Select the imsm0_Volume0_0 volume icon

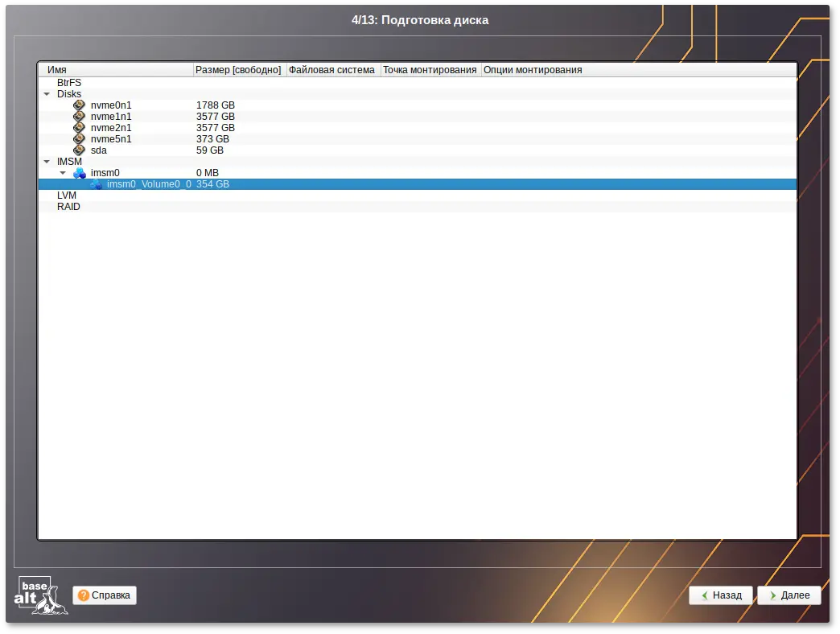click(x=96, y=183)
